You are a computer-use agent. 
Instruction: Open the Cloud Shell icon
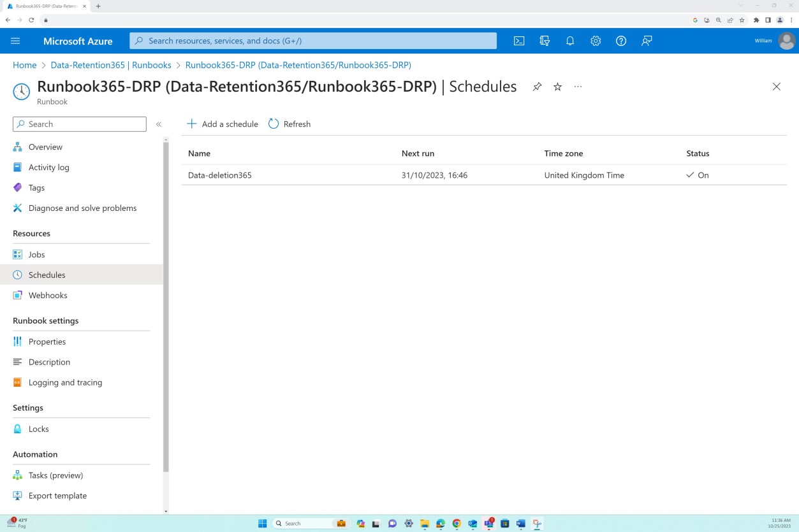[x=519, y=40]
